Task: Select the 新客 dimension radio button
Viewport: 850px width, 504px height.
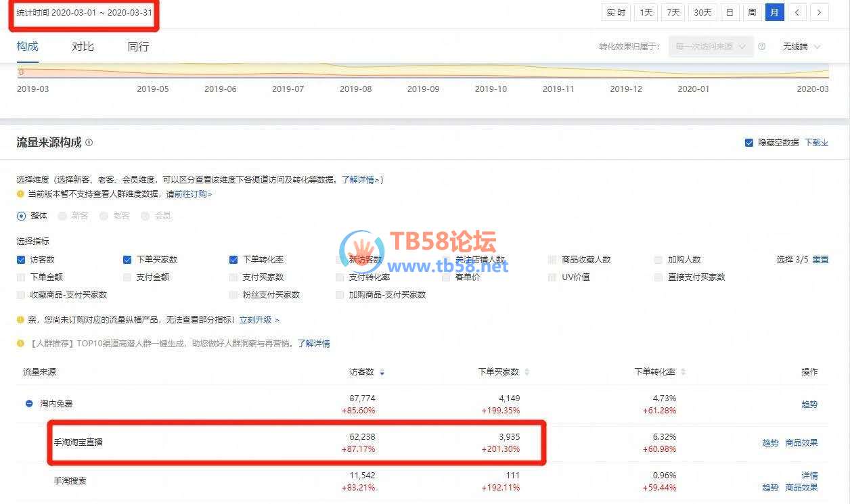Action: tap(62, 216)
